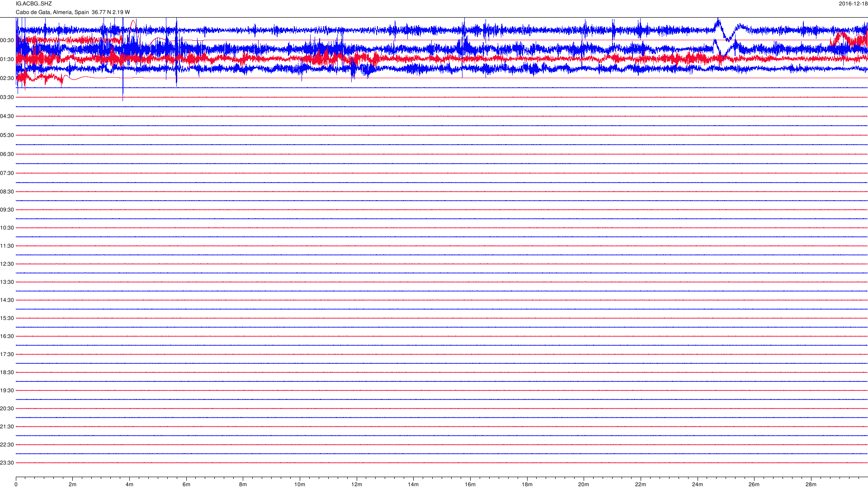868x488 pixels.
Task: Select the 00:30 time label
Action: pos(7,40)
